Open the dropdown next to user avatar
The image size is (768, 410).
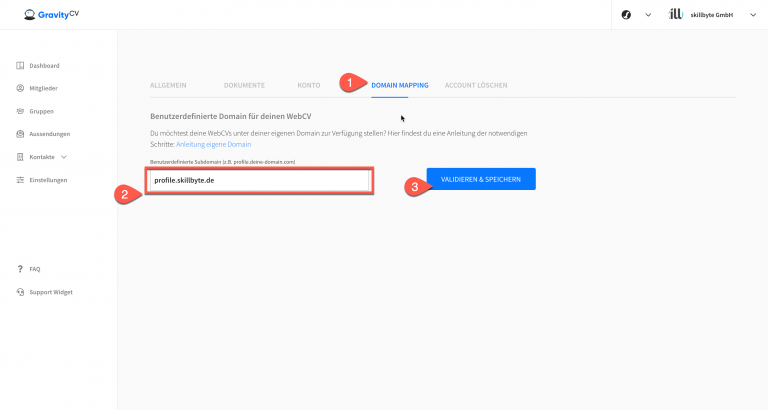click(x=647, y=15)
